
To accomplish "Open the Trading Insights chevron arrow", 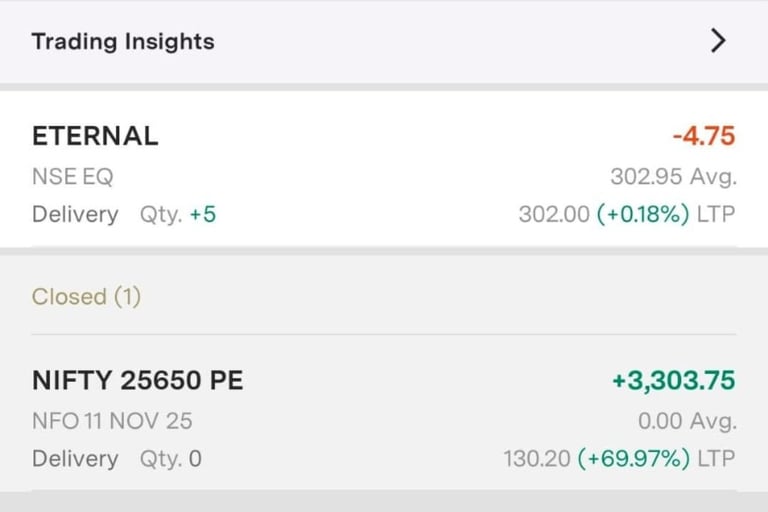I will click(x=717, y=41).
